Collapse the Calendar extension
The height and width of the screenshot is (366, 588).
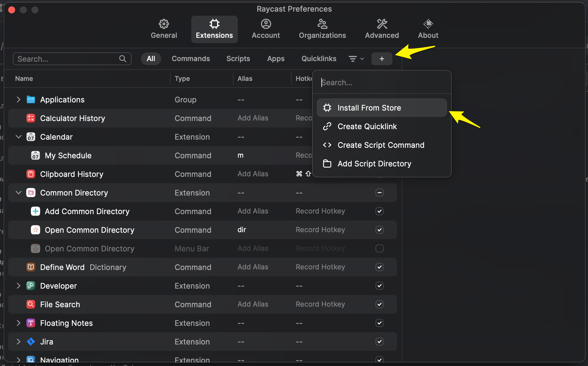coord(18,137)
